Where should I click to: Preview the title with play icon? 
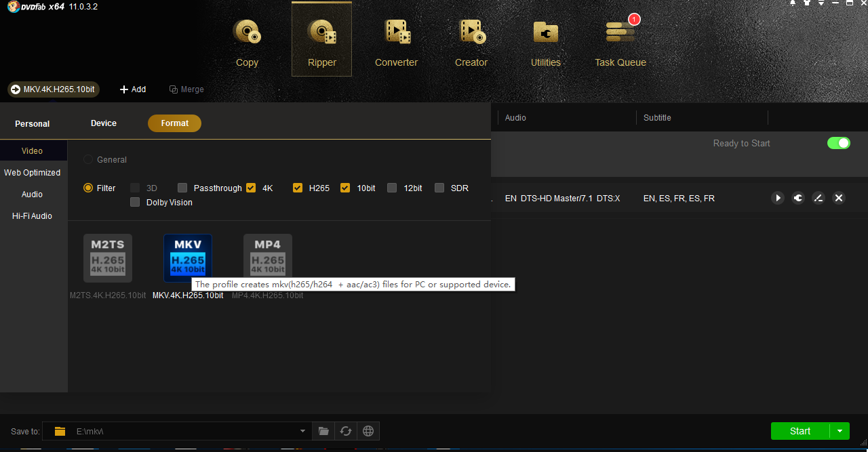tap(778, 198)
